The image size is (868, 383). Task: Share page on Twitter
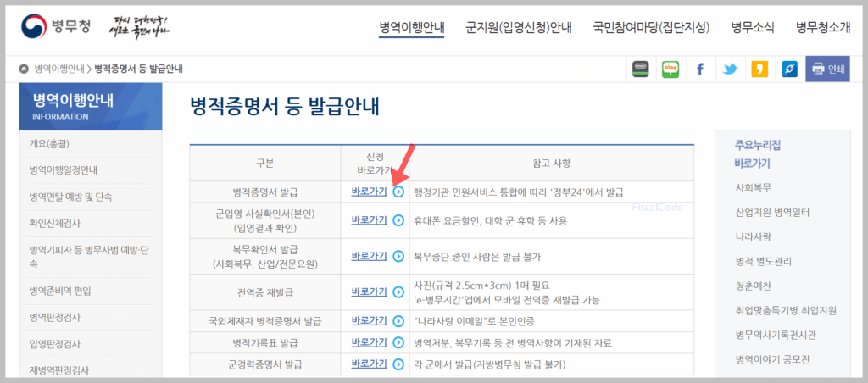pyautogui.click(x=730, y=69)
